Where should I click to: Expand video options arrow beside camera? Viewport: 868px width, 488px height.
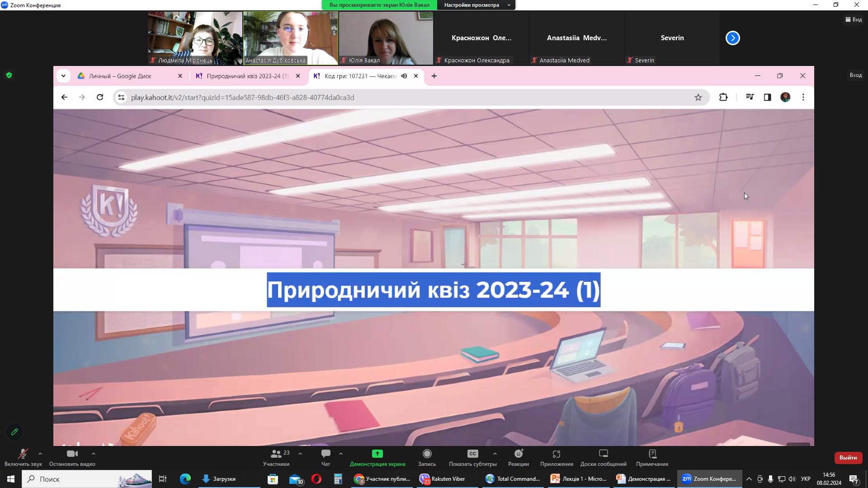[x=94, y=453]
